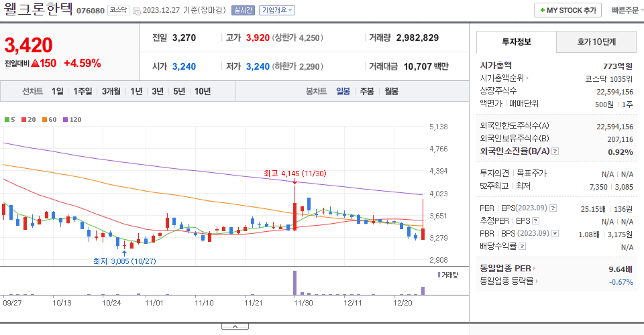Open 시가총액순위 link
The width and height of the screenshot is (644, 335).
click(504, 78)
